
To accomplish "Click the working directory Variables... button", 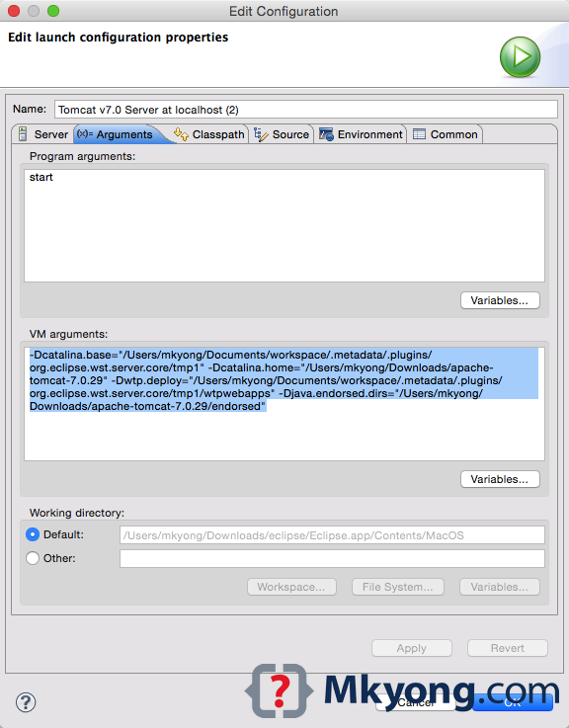I will (500, 587).
